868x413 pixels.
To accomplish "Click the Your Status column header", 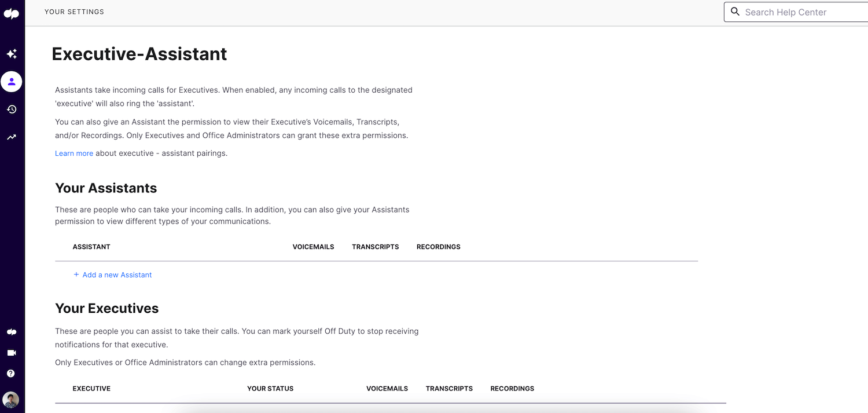I will [x=270, y=388].
